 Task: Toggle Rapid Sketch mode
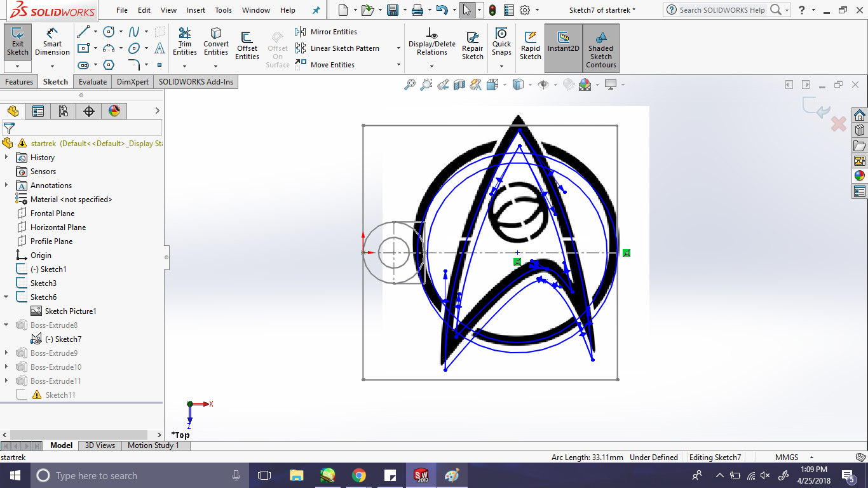point(531,44)
